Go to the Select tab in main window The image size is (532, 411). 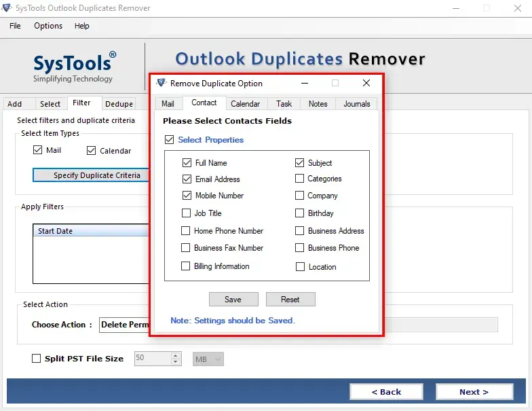tap(50, 103)
